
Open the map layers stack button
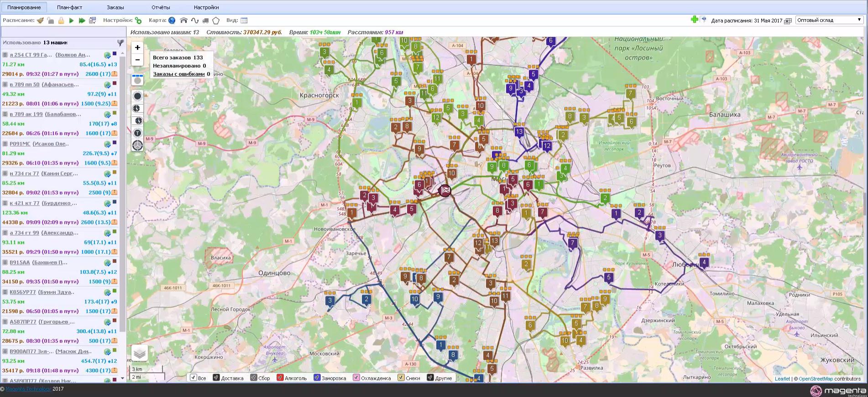pyautogui.click(x=140, y=353)
